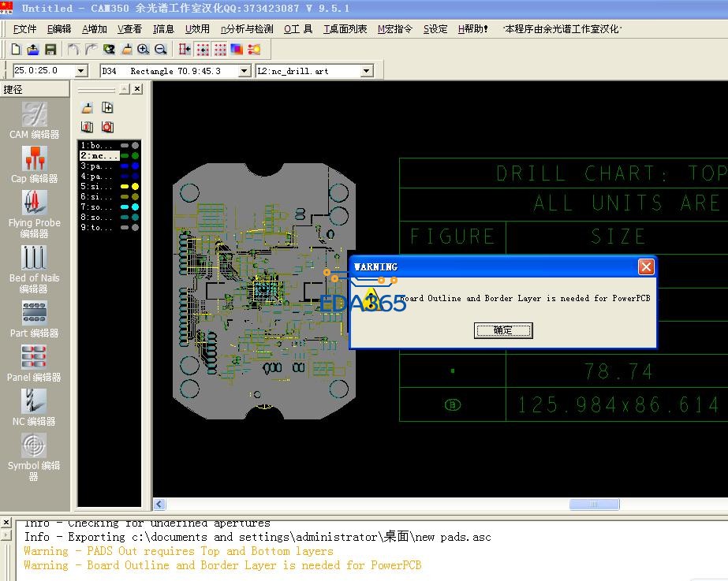Image resolution: width=728 pixels, height=581 pixels.
Task: Click the zoom-window magnifier toolbar icon
Action: 109,49
